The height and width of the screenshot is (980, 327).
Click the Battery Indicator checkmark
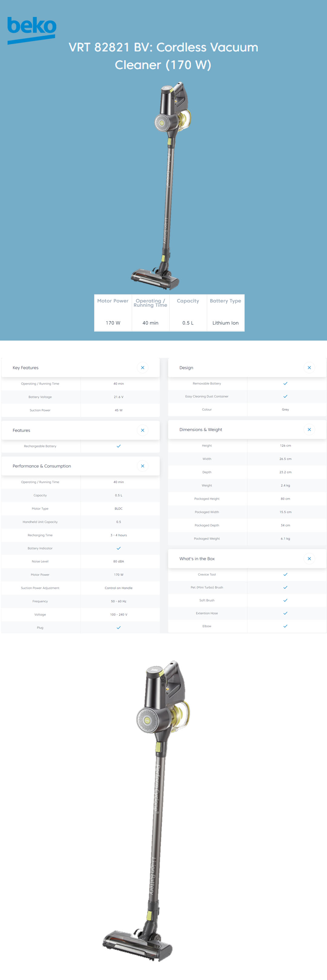(118, 548)
